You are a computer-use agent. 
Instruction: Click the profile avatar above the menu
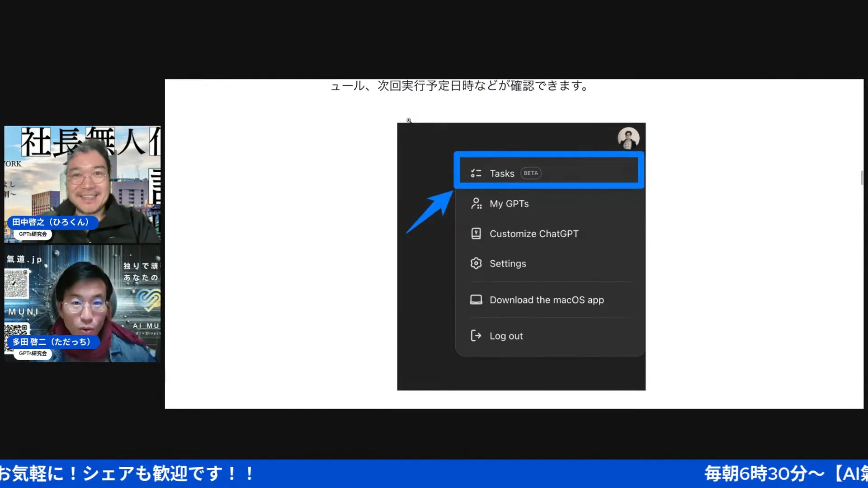[628, 138]
